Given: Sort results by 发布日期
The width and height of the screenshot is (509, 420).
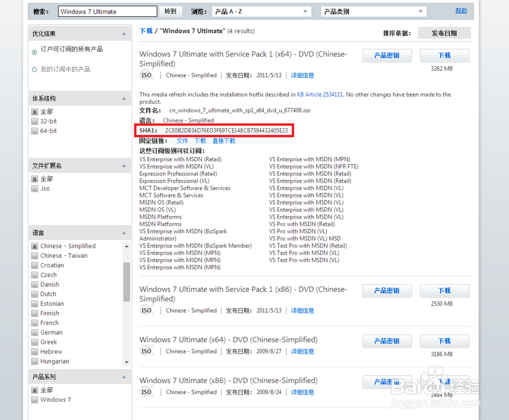Looking at the screenshot, I should (444, 33).
